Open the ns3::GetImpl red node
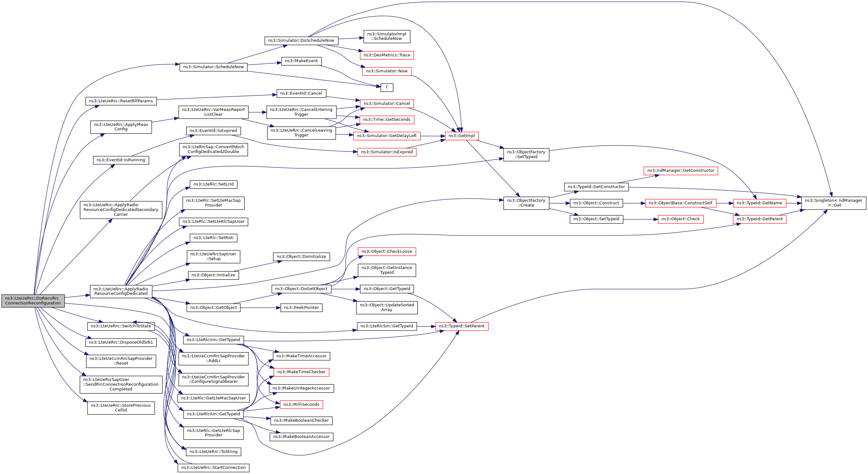Viewport: 868px width, 474px height. pos(461,136)
